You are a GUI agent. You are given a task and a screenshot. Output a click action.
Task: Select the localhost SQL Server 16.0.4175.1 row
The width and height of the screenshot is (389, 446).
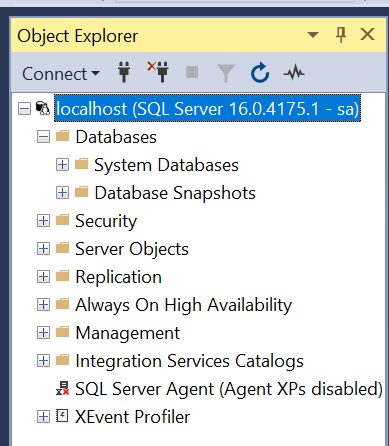[207, 108]
